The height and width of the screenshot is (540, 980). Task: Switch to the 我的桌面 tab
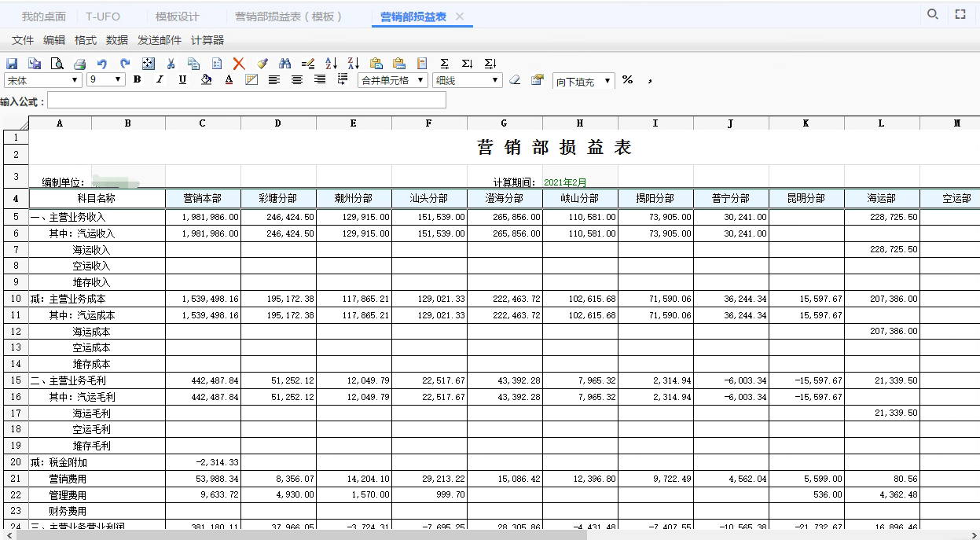(44, 17)
